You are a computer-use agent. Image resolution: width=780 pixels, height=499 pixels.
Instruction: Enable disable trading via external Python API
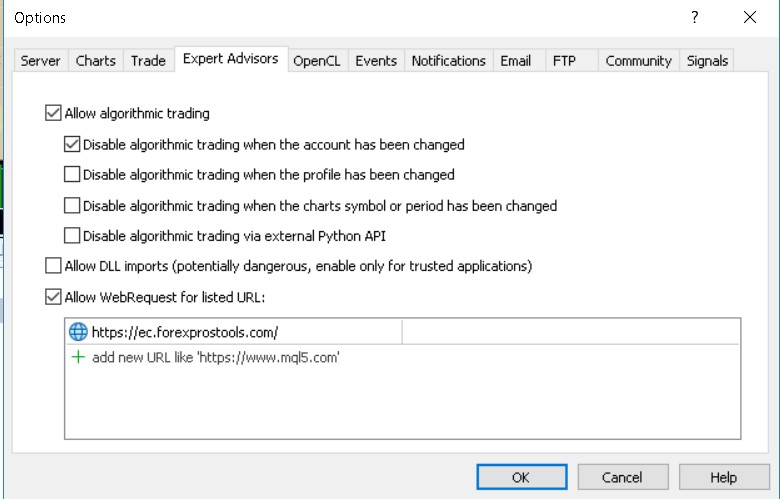coord(72,236)
